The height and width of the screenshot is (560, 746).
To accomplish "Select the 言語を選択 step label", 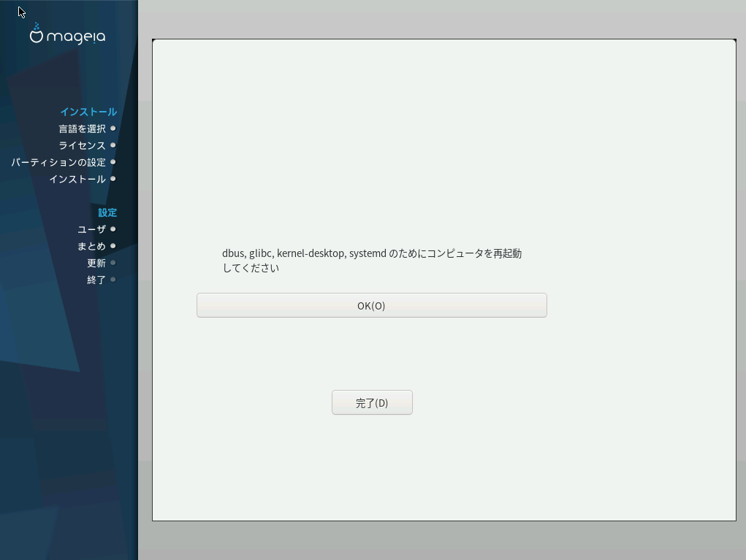I will click(x=82, y=129).
